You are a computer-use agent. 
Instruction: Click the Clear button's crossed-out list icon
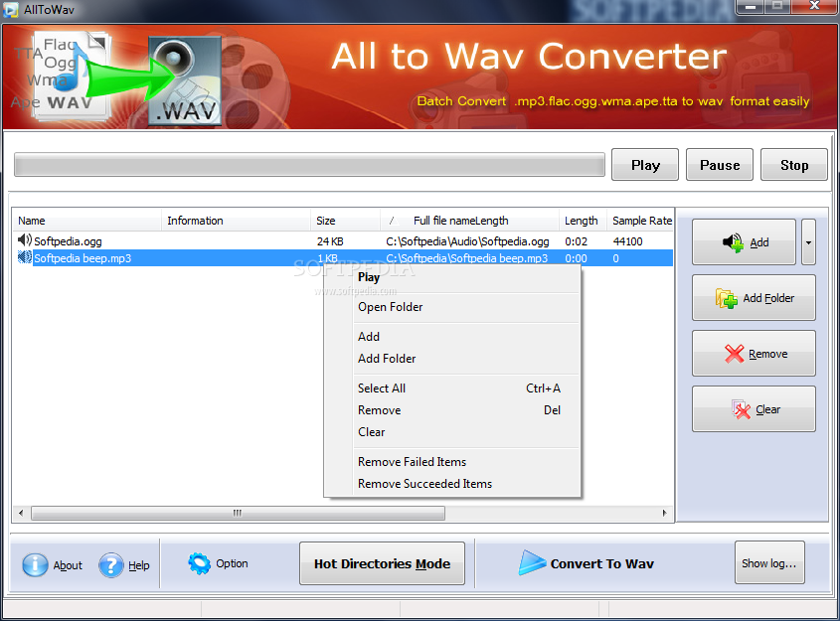pyautogui.click(x=741, y=409)
